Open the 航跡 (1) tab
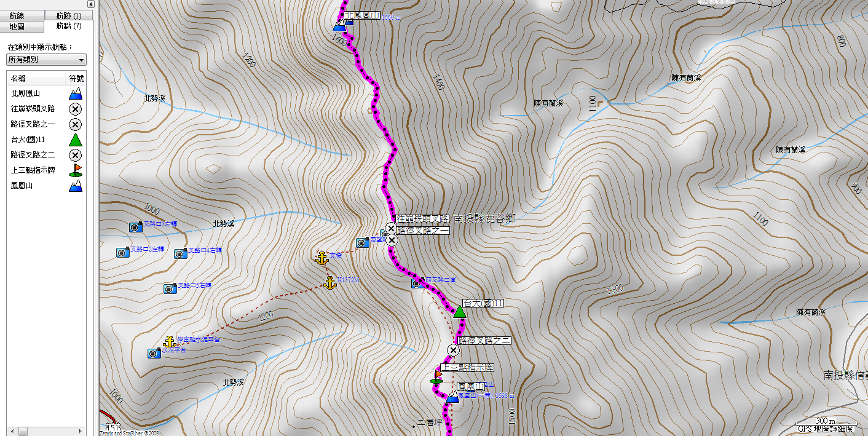The height and width of the screenshot is (436, 868). point(69,15)
